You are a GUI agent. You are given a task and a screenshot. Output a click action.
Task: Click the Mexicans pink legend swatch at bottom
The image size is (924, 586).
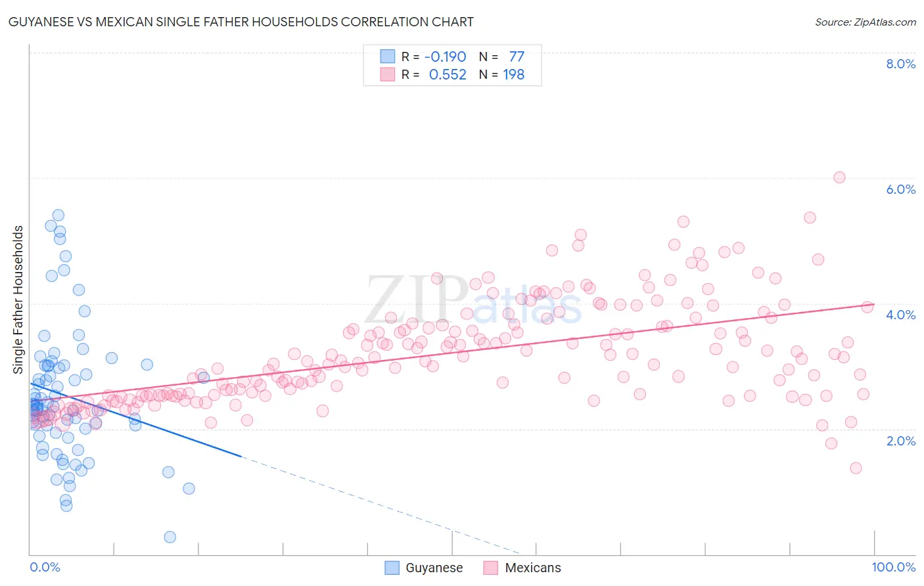click(x=491, y=568)
